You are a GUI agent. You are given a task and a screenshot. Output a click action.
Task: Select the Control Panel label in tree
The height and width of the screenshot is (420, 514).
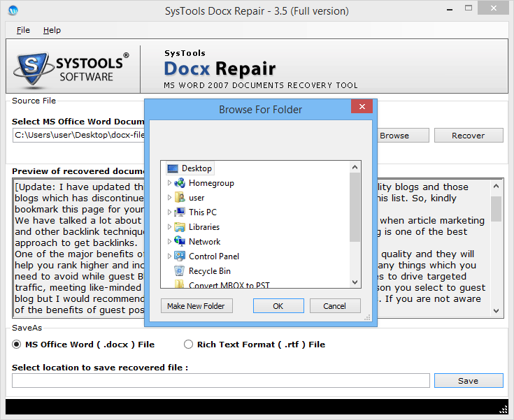214,256
